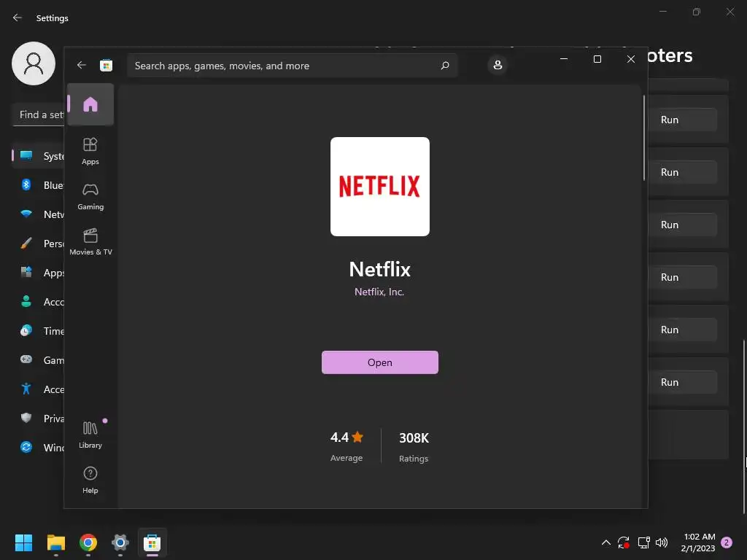747x560 pixels.
Task: Open Movies & TV section in Store
Action: point(90,241)
